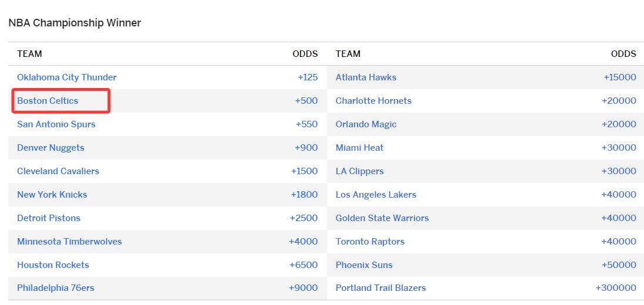This screenshot has width=644, height=305.
Task: Go to the Cleveland Cavaliers page
Action: [x=58, y=171]
